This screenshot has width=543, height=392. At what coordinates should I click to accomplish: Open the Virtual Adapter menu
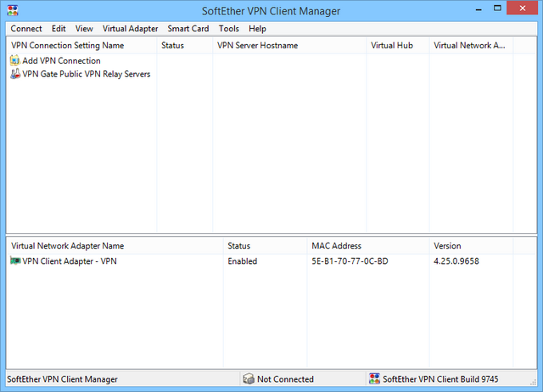click(x=130, y=29)
